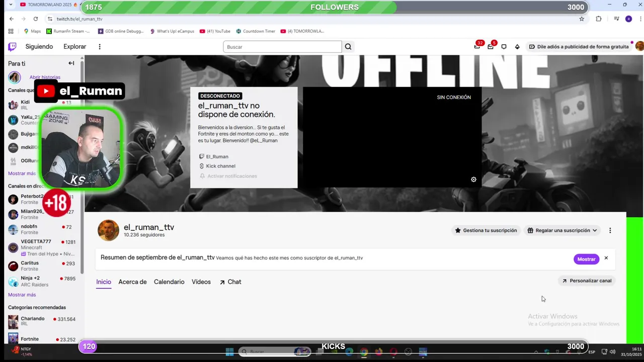Viewport: 644px width, 362px height.
Task: Switch to the Acerca de tab
Action: [132, 282]
